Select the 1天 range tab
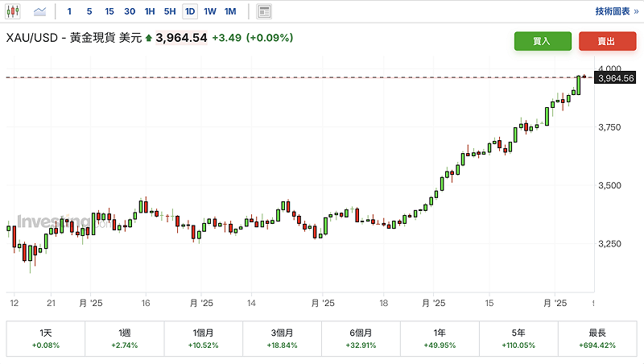Image resolution: width=644 pixels, height=364 pixels. point(45,339)
